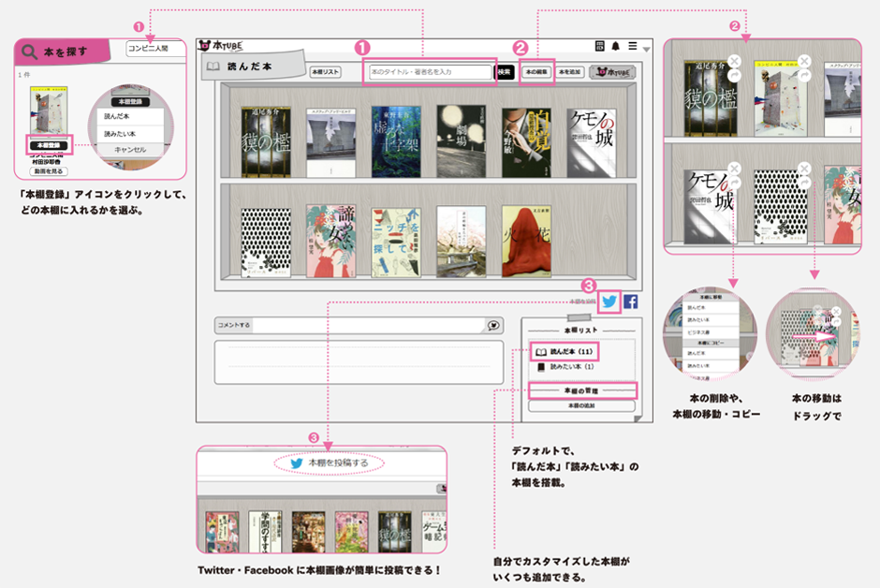Open the hamburger menu in the header
Screen dimensions: 880x588
point(633,46)
